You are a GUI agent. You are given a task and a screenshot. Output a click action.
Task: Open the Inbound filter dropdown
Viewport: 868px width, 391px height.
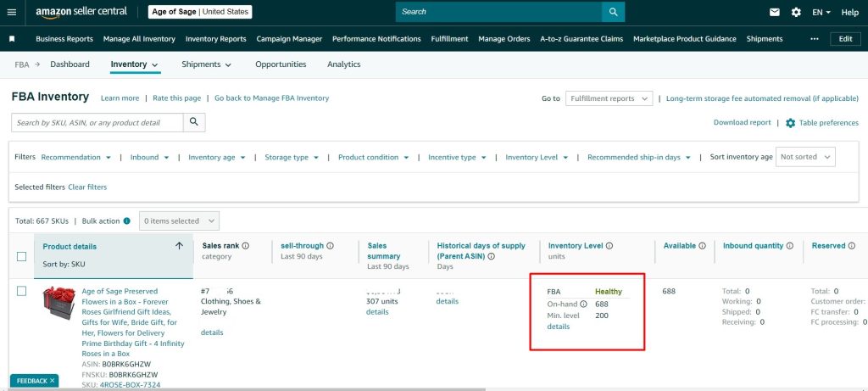pos(149,157)
